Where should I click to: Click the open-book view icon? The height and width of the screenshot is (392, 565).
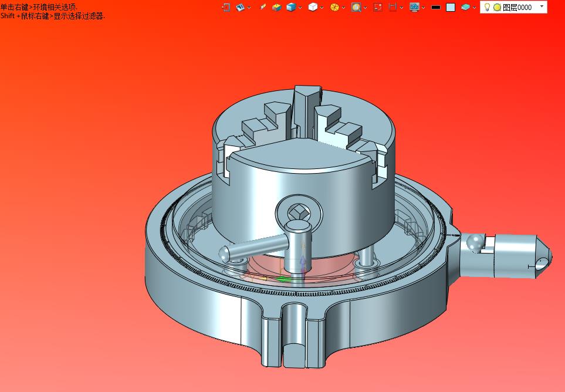[x=241, y=7]
